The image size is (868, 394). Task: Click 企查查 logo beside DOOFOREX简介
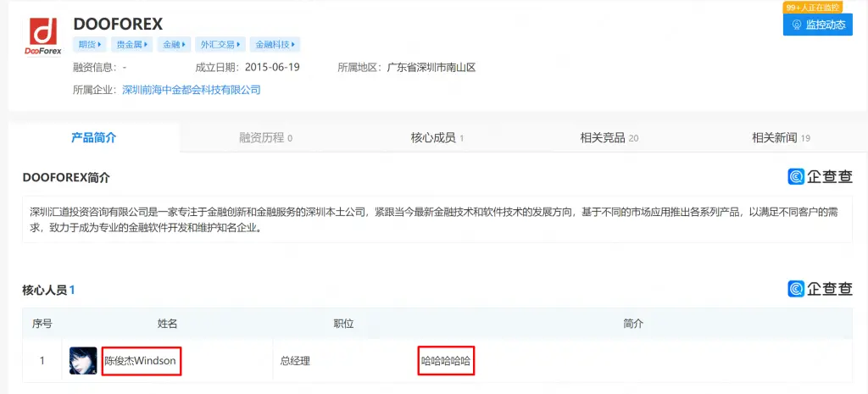[x=820, y=177]
